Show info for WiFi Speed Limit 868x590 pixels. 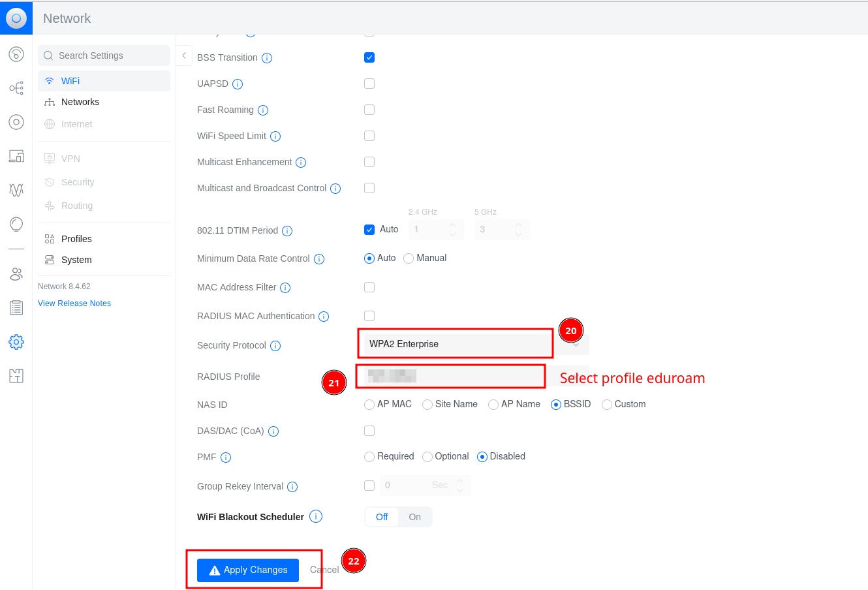tap(275, 136)
